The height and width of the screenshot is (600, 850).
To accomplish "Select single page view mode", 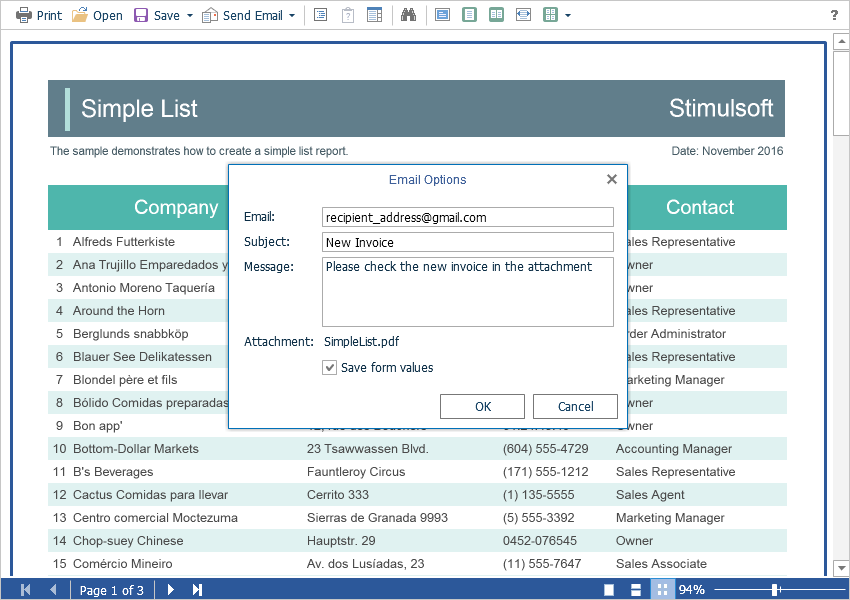I will (609, 590).
